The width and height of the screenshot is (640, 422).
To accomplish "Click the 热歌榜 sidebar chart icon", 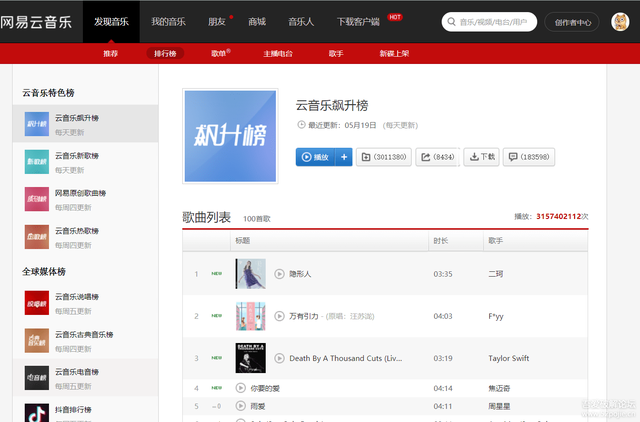I will click(x=37, y=237).
